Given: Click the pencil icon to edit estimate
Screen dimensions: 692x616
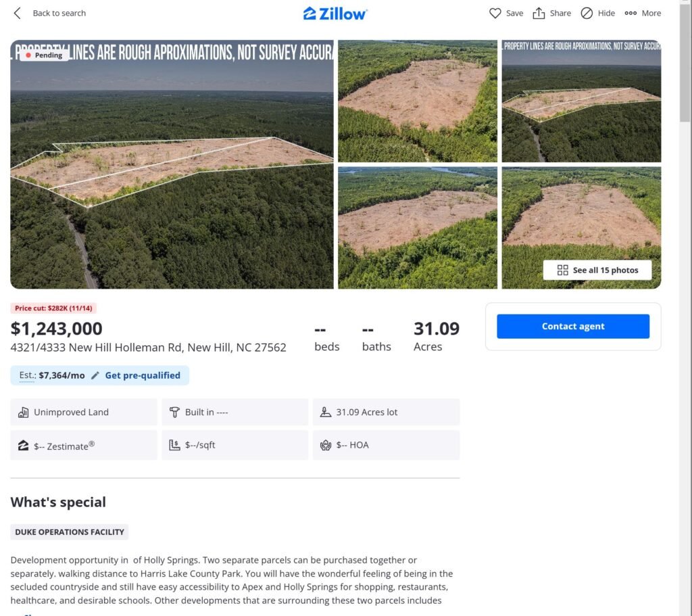Looking at the screenshot, I should click(95, 375).
